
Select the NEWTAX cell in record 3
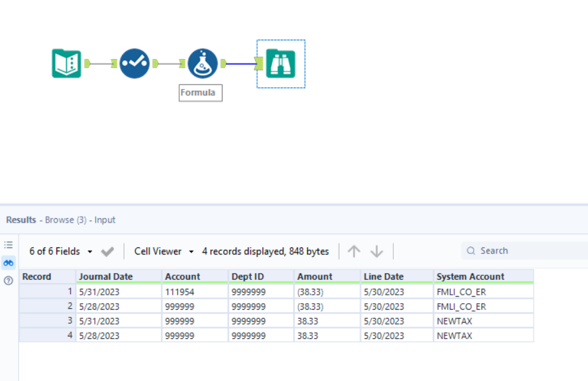coord(454,321)
